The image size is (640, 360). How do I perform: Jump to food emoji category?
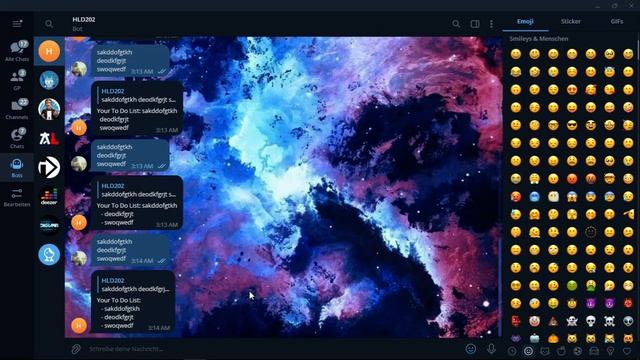point(561,351)
